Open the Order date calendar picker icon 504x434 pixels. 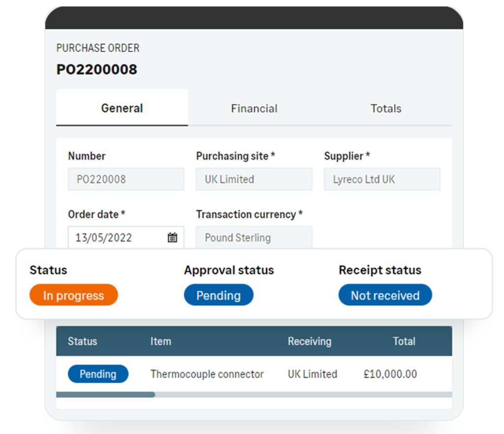pos(172,237)
